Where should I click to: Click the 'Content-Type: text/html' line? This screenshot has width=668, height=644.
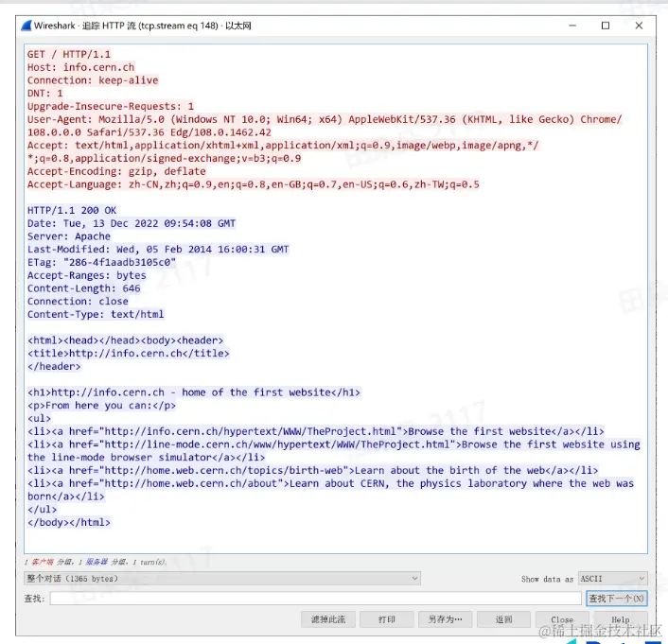point(96,314)
